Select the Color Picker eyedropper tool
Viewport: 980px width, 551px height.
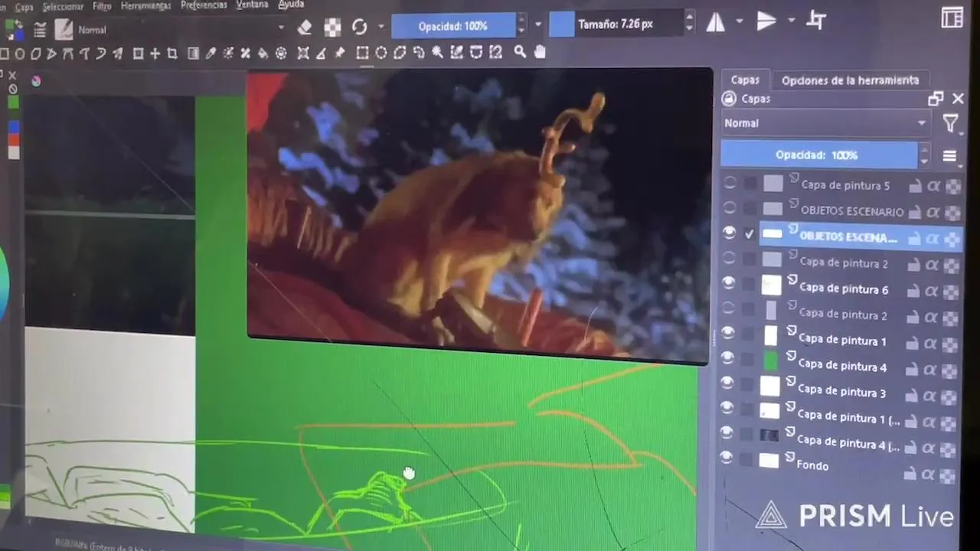pos(211,53)
